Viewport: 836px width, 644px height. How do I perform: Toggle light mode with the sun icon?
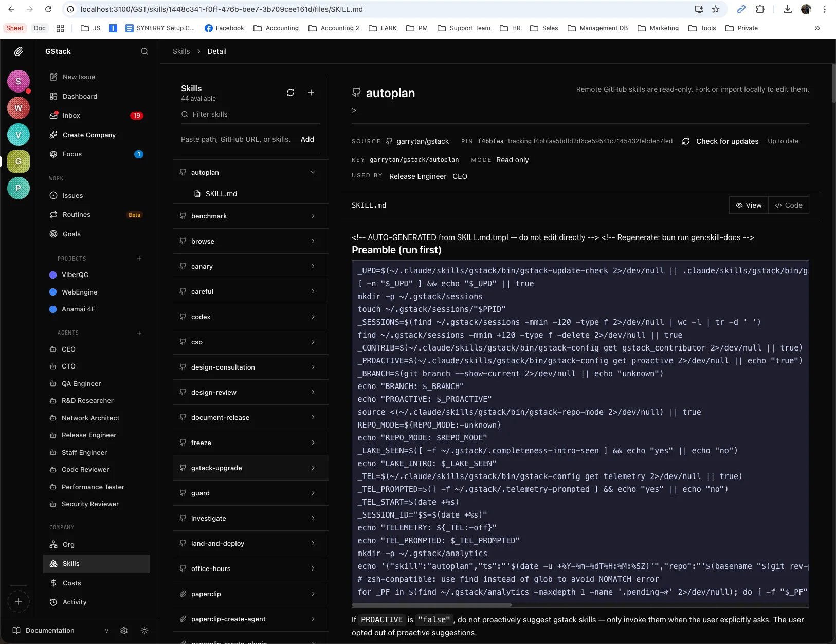144,631
